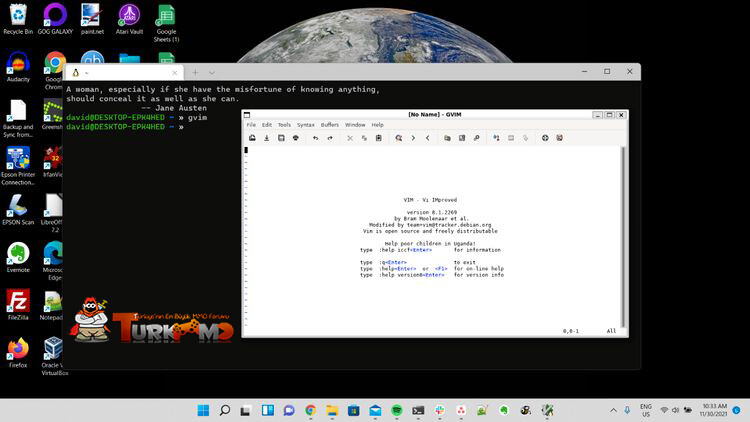Click the Redo arrow in GVIM toolbar
Viewport: 750px width, 422px height.
(330, 138)
